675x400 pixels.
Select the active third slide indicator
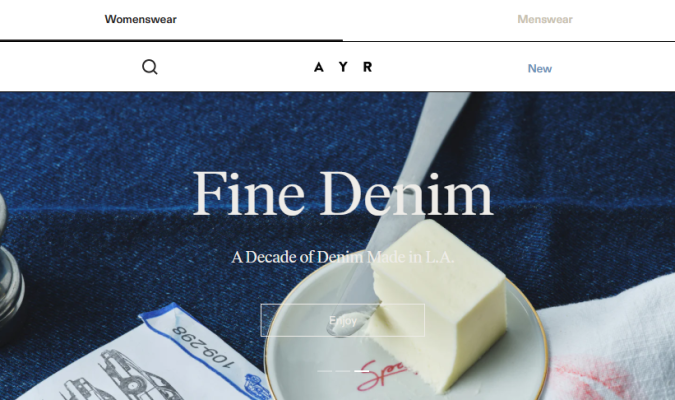(x=362, y=371)
